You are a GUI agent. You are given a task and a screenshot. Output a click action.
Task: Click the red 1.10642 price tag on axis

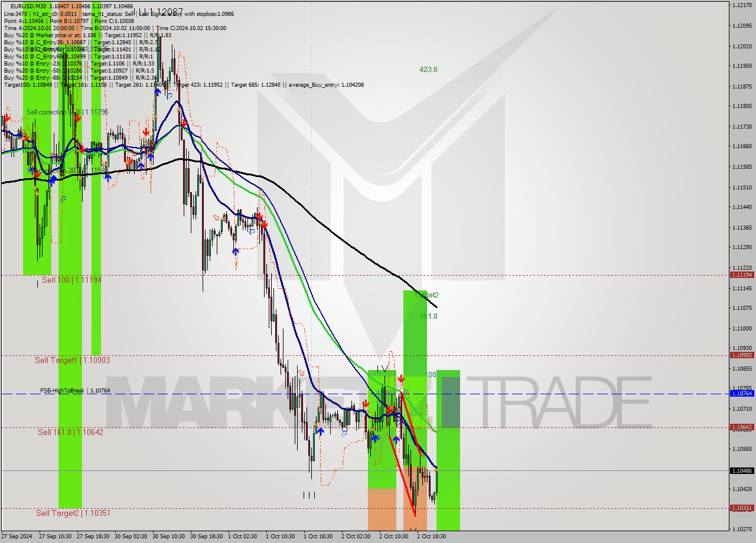pyautogui.click(x=741, y=427)
